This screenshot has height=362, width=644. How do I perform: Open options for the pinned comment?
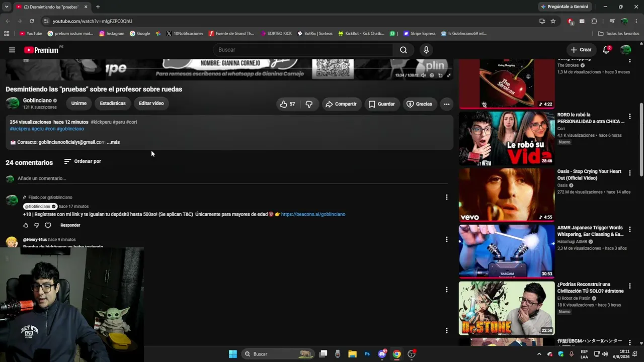[x=446, y=197]
